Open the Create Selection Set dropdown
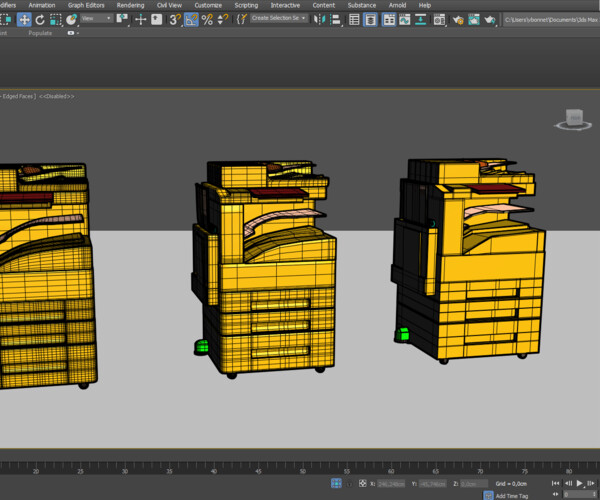This screenshot has width=600, height=500. 279,18
